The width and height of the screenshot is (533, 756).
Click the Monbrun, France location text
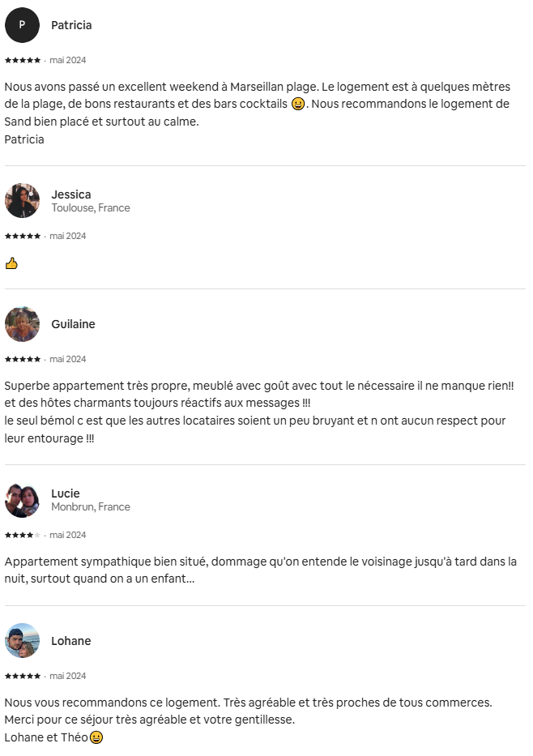91,506
